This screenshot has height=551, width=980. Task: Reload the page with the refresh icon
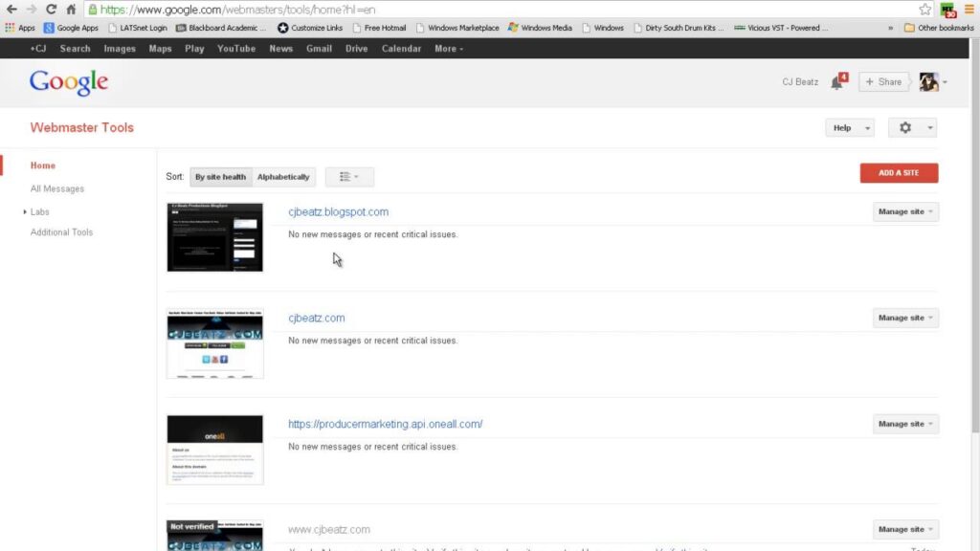coord(52,10)
